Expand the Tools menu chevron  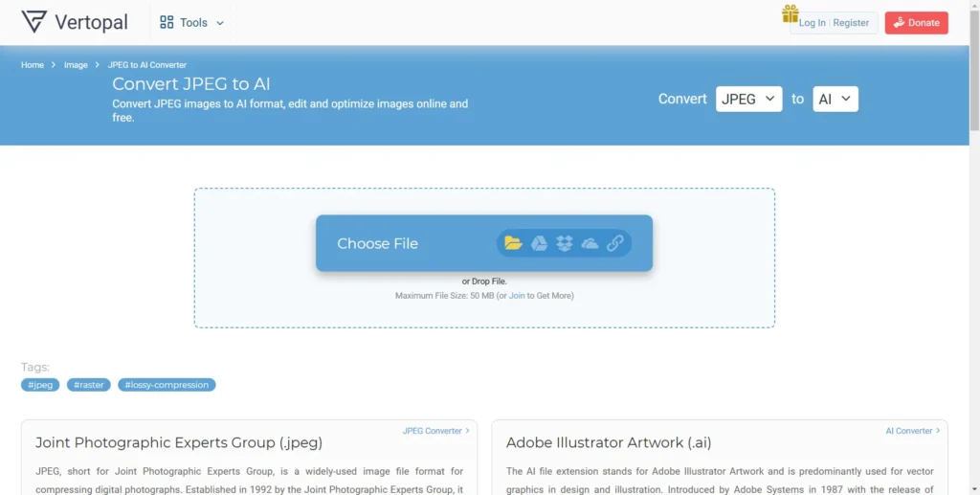[220, 23]
